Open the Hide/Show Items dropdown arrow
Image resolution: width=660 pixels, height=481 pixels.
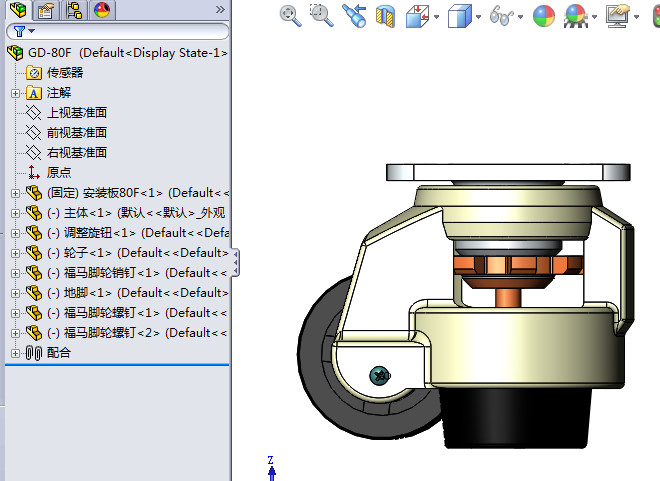tap(521, 17)
